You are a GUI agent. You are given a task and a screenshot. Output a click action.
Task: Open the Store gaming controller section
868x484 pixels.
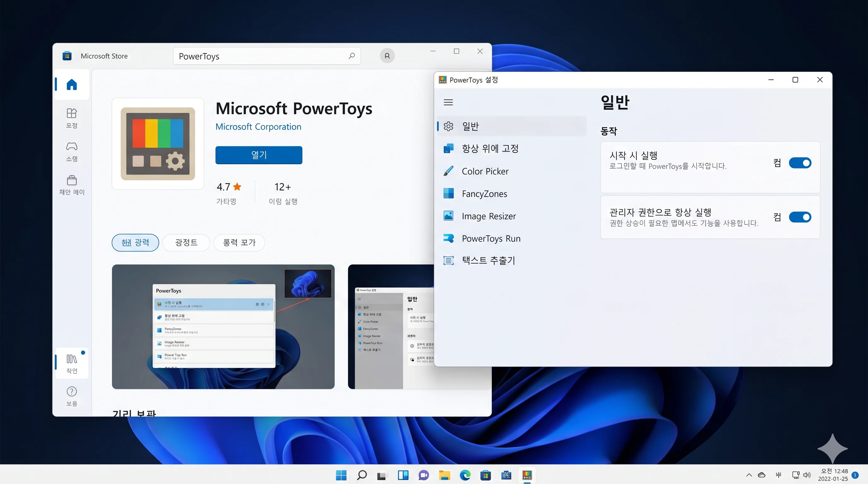point(72,151)
